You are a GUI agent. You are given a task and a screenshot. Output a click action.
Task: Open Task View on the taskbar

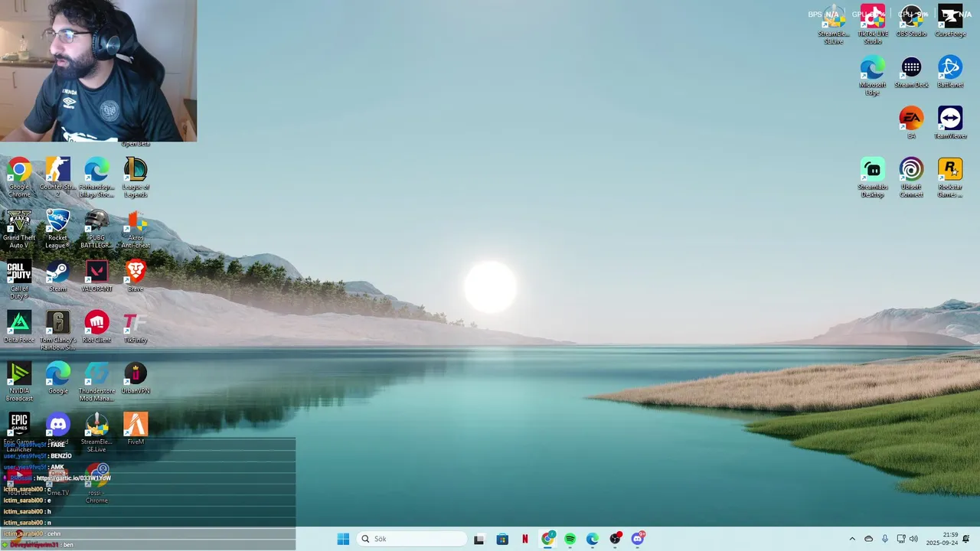pos(479,539)
